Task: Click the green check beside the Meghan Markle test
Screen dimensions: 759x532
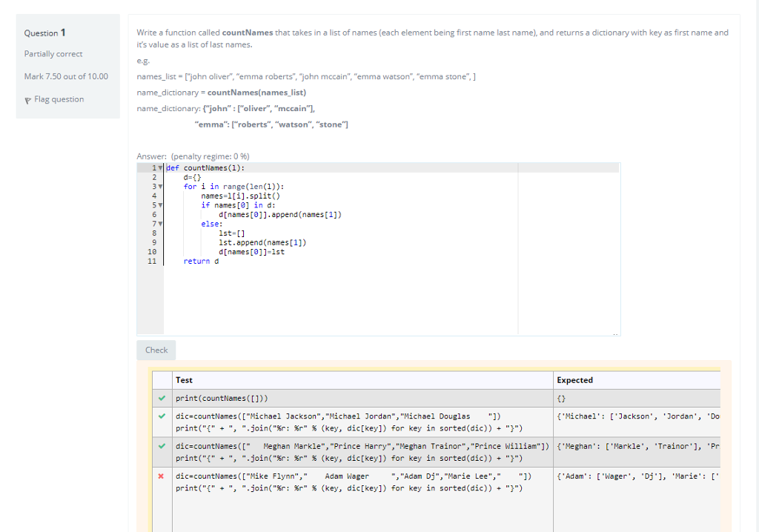Action: point(162,446)
